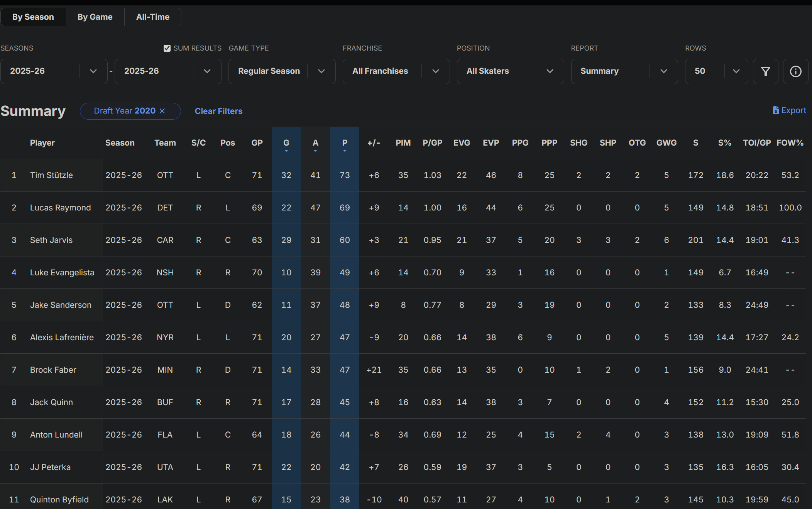Image resolution: width=812 pixels, height=509 pixels.
Task: Open the Regular Season game type dropdown
Action: pos(282,71)
